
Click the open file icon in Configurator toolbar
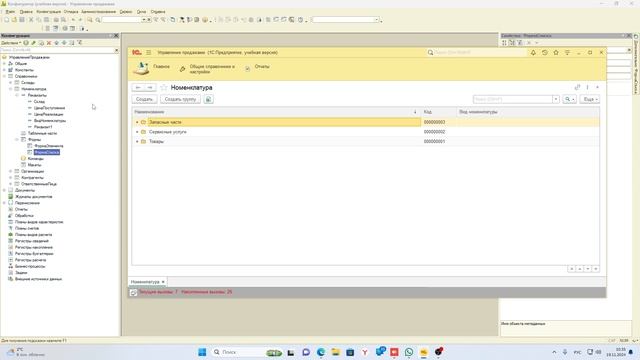coord(14,20)
